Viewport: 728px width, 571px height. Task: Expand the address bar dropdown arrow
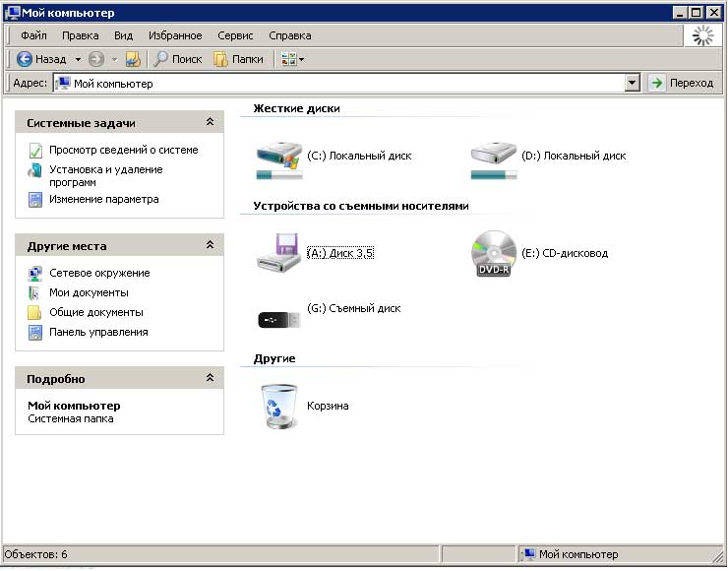pyautogui.click(x=633, y=84)
